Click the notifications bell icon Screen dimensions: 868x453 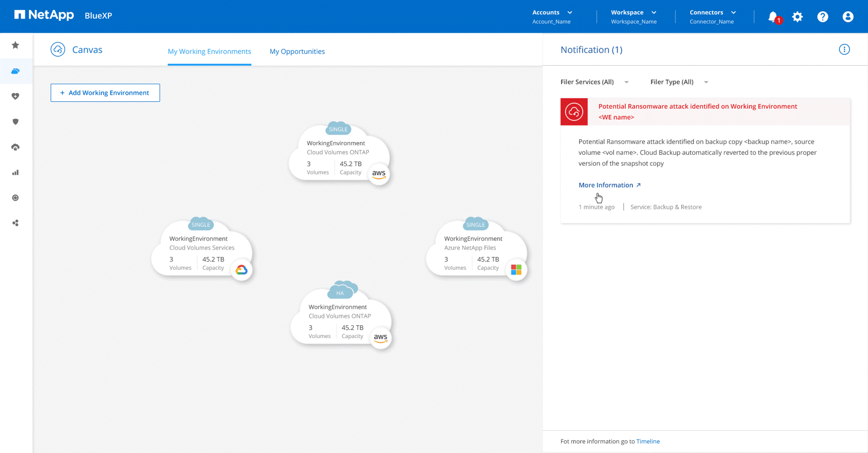pyautogui.click(x=773, y=16)
